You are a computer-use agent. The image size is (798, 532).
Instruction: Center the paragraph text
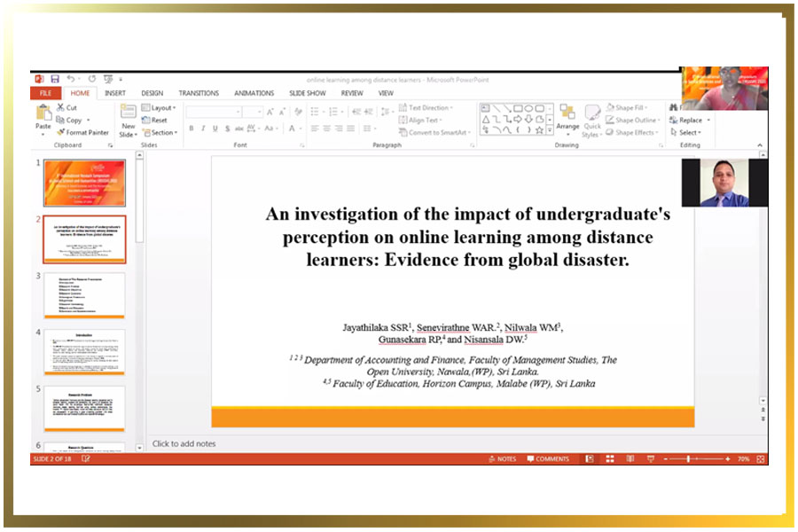tap(326, 129)
